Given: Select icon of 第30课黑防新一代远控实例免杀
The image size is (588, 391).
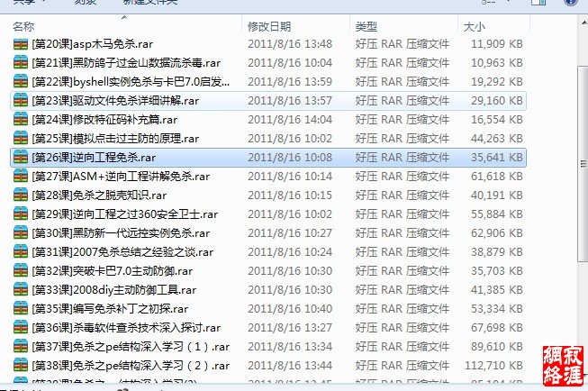Looking at the screenshot, I should (x=21, y=233).
